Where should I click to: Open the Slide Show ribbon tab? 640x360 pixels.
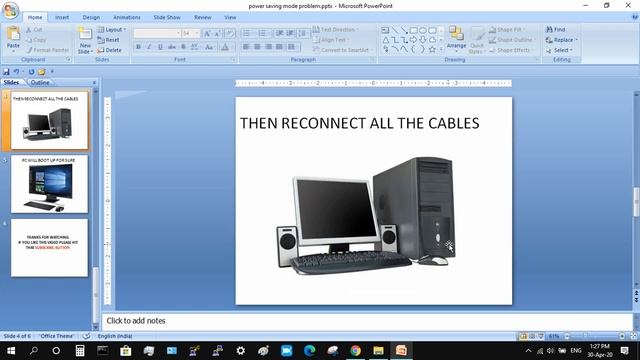(x=167, y=18)
